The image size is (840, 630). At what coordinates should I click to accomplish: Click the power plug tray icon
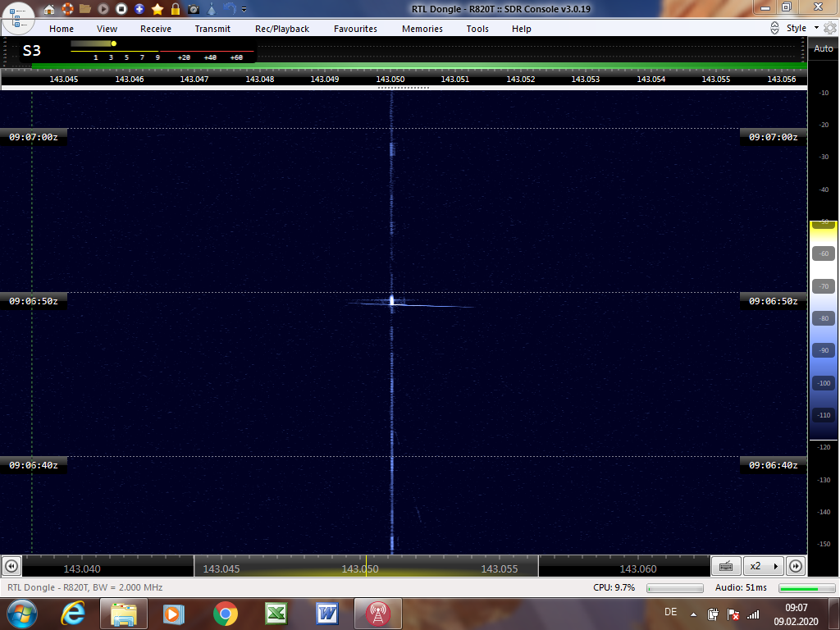(713, 614)
